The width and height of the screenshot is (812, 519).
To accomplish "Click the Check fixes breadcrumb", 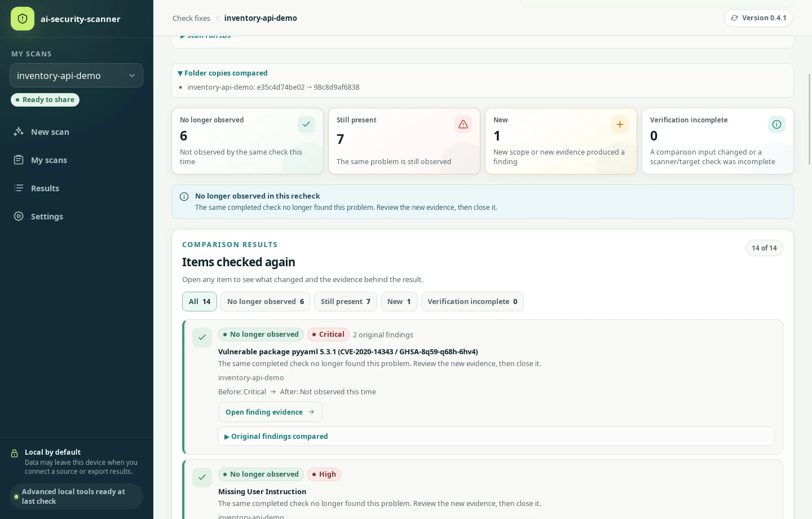I will [x=191, y=18].
